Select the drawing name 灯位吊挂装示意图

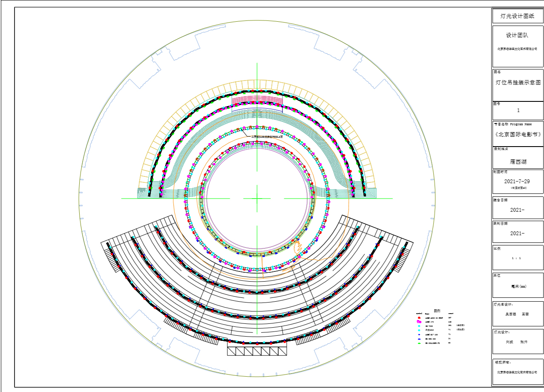coord(518,83)
